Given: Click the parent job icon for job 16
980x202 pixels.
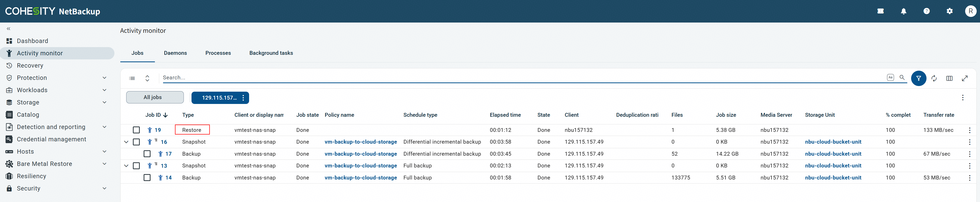Looking at the screenshot, I should point(150,142).
